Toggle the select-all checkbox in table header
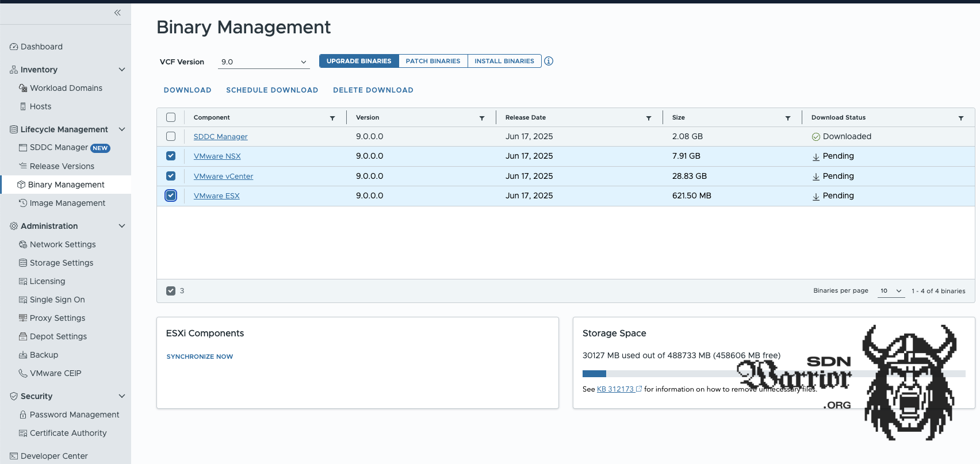The image size is (980, 464). [x=171, y=117]
